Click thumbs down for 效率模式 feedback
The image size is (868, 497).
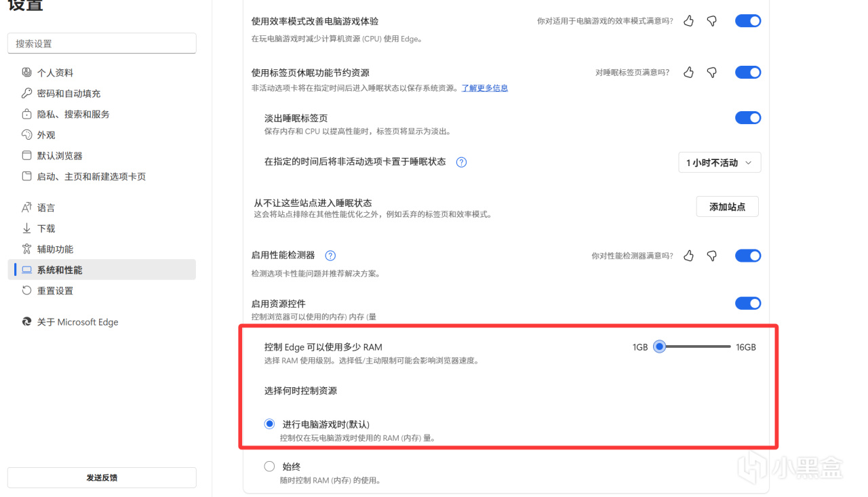point(711,21)
